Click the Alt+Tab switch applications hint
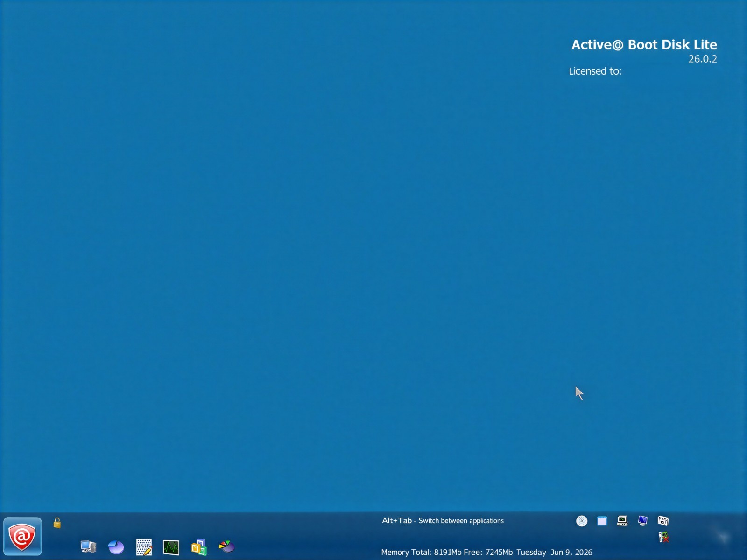747x560 pixels. [443, 521]
